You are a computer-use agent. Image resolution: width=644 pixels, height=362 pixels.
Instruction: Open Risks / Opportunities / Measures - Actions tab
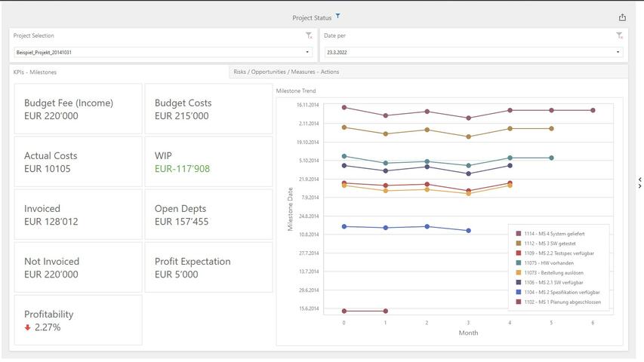tap(286, 72)
